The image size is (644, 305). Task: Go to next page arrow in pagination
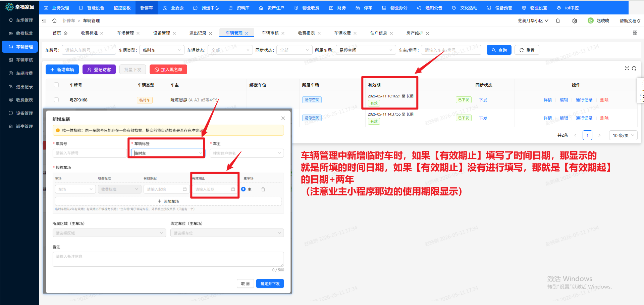click(x=599, y=135)
